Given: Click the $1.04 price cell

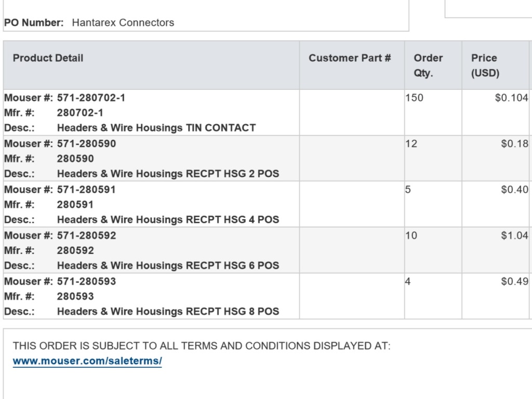Looking at the screenshot, I should pyautogui.click(x=514, y=235).
